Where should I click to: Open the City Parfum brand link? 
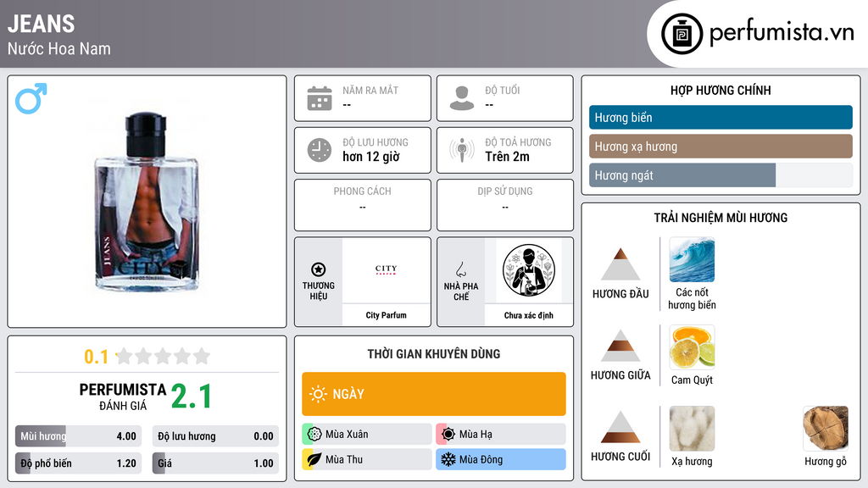coord(386,315)
